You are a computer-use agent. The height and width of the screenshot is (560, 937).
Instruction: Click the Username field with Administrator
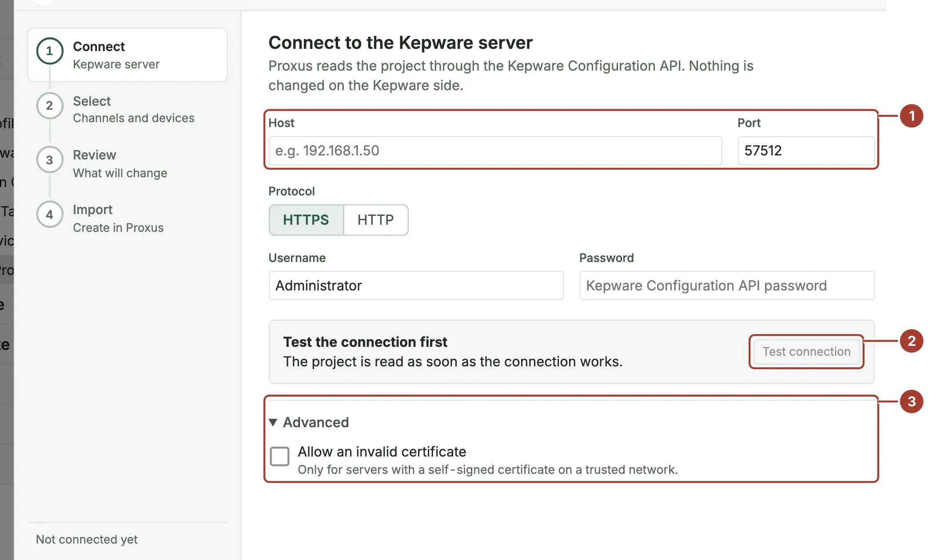tap(416, 286)
